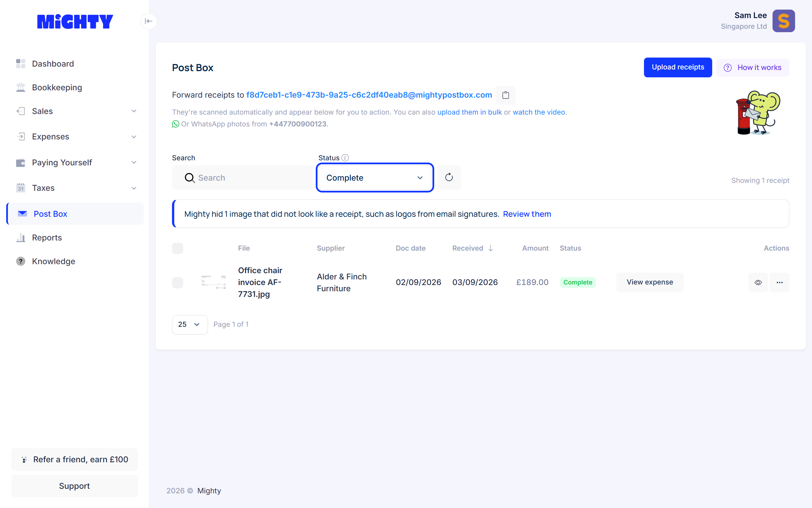Copy the postbox email address icon
Viewport: 812px width, 508px height.
click(505, 95)
